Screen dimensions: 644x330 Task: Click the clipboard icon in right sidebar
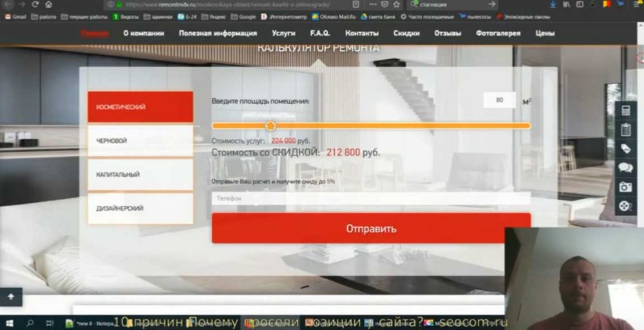point(625,130)
